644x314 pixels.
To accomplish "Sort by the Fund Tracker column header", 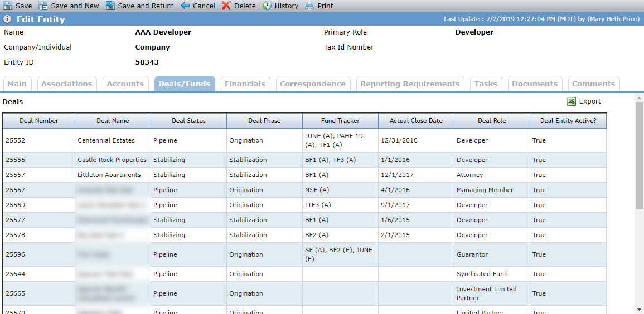I will click(x=341, y=121).
